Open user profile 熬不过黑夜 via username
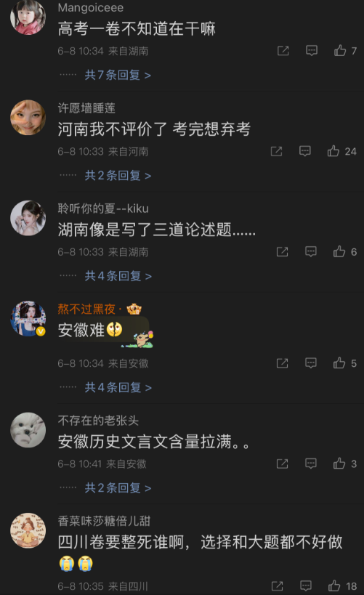364x595 pixels. 86,309
